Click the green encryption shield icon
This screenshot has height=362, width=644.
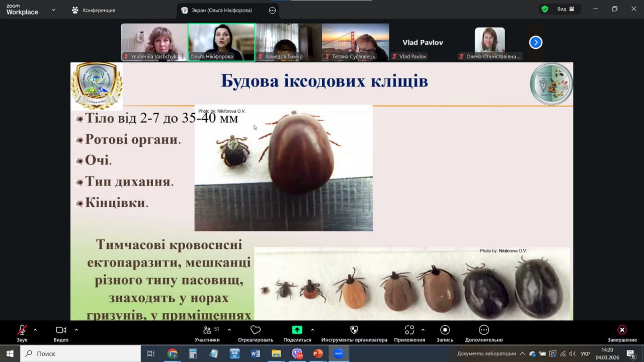coord(544,9)
